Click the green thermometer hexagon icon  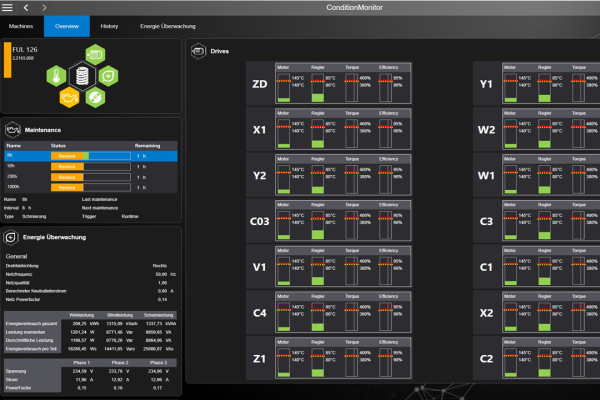(56, 76)
